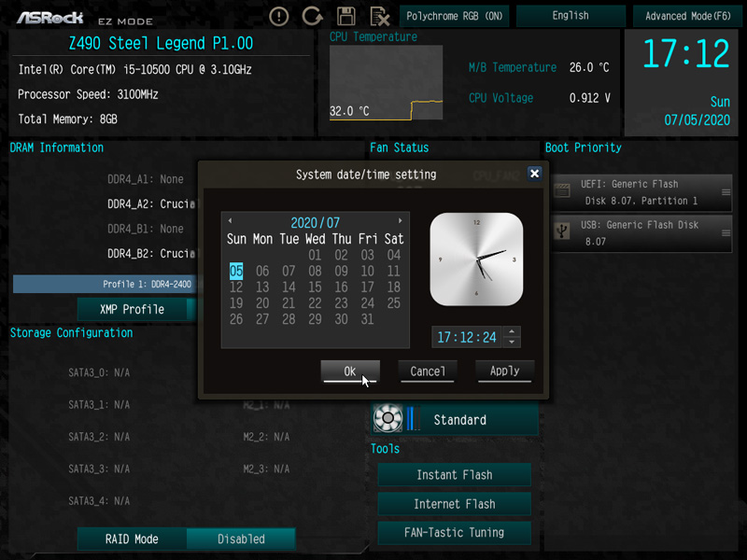Click the large 17:12 clock display
The image size is (747, 560).
[686, 53]
